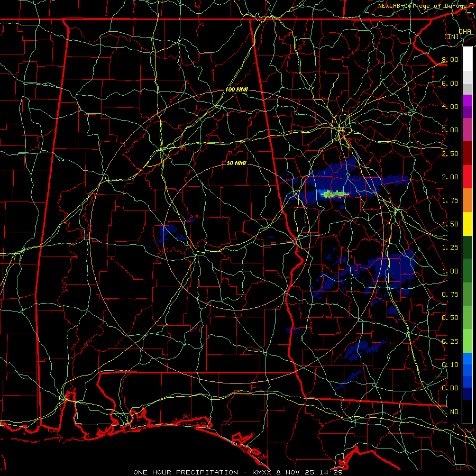The image size is (476, 476).
Task: Click the 0.75 legend value
Action: coord(450,295)
